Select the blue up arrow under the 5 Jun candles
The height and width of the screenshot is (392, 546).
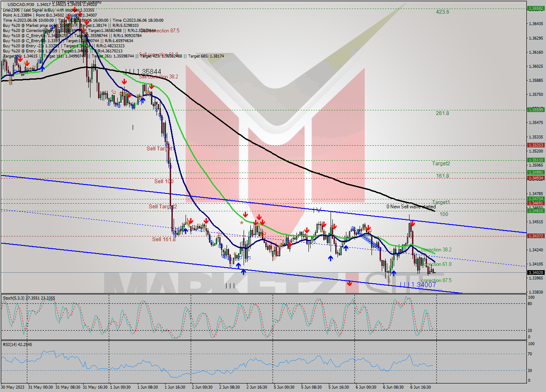(x=331, y=258)
